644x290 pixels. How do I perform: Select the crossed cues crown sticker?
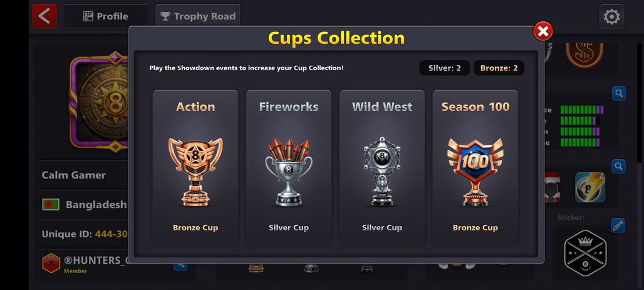tap(585, 252)
